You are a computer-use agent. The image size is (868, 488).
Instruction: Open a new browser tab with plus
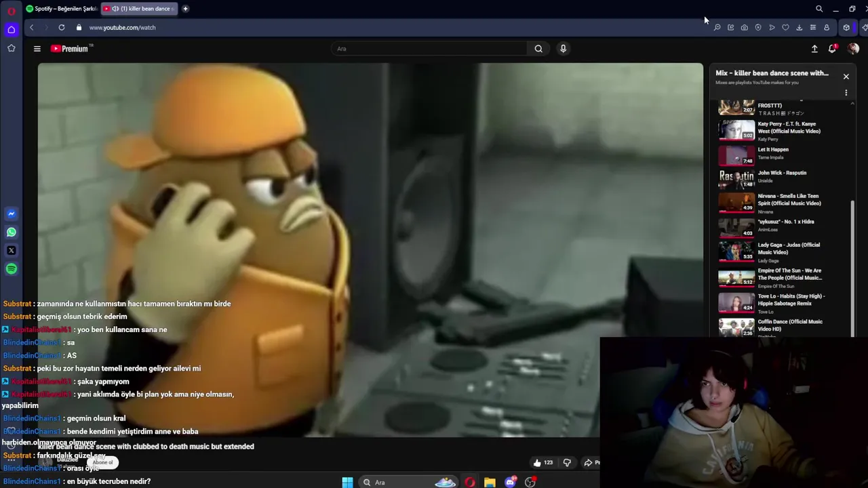(185, 9)
